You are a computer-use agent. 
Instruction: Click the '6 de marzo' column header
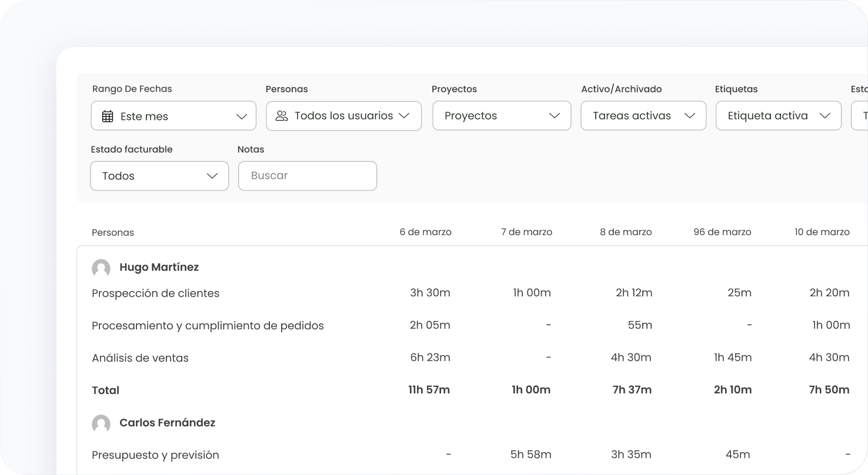coord(425,232)
